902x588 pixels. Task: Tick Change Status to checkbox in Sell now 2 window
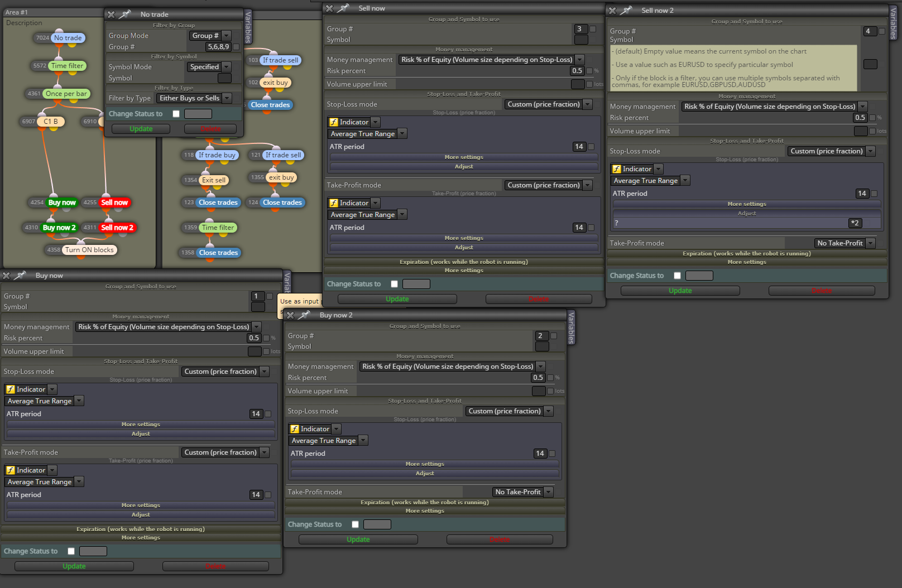[678, 276]
